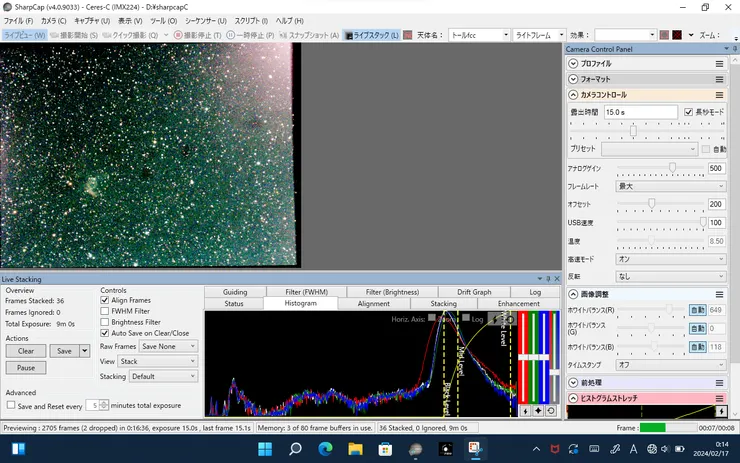Switch to the Drift Graph tab
This screenshot has height=463, width=740.
pos(473,292)
